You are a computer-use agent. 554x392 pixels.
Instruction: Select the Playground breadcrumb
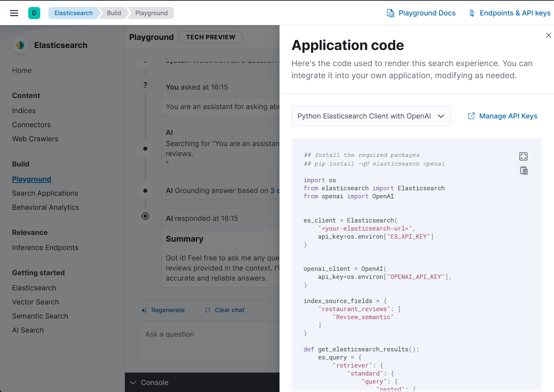[x=151, y=13]
